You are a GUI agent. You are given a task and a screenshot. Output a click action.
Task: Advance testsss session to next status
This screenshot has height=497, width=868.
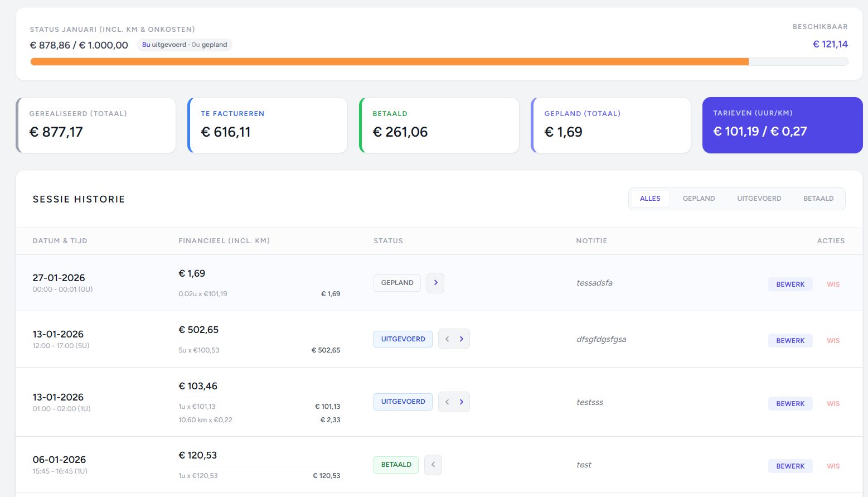point(462,402)
